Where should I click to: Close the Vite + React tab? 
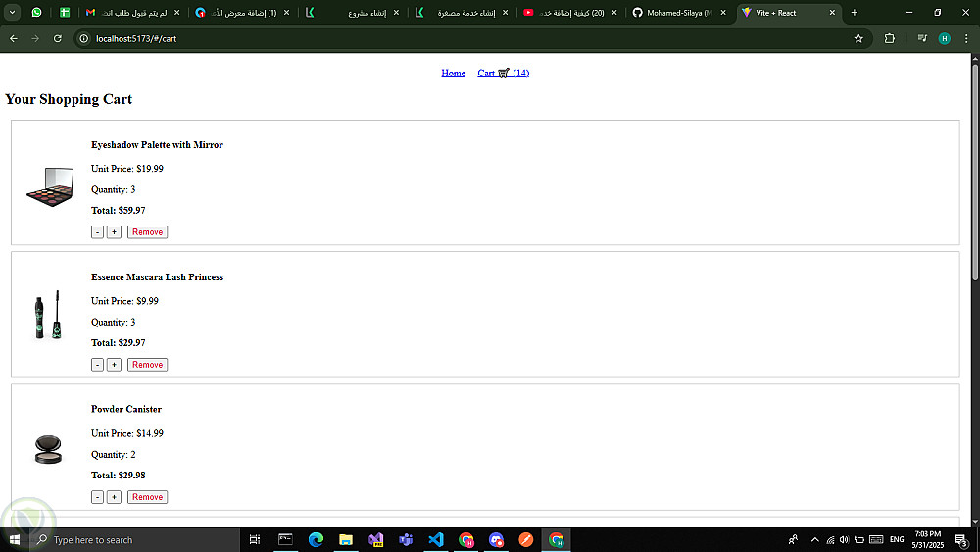click(x=832, y=13)
